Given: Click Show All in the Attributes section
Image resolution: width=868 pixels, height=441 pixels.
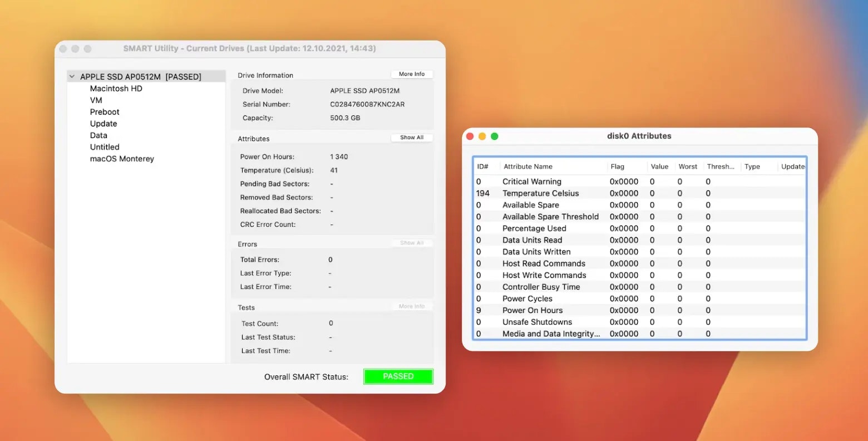Looking at the screenshot, I should 412,138.
